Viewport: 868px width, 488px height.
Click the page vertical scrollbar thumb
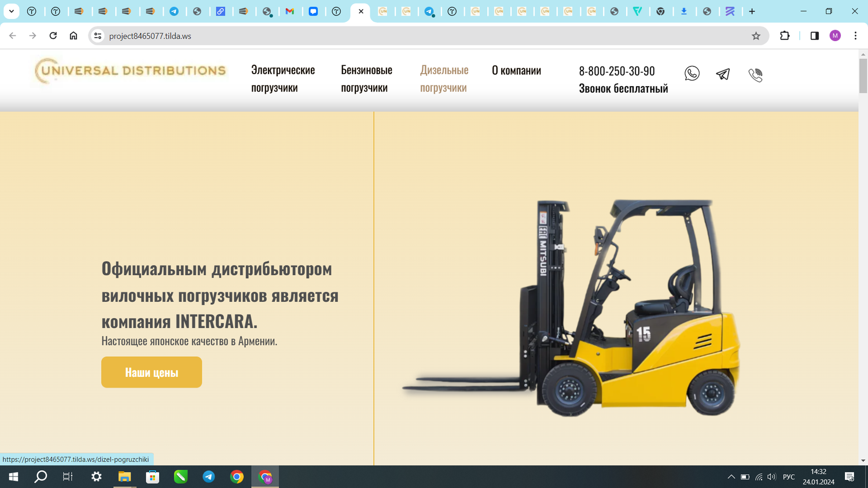[x=863, y=76]
